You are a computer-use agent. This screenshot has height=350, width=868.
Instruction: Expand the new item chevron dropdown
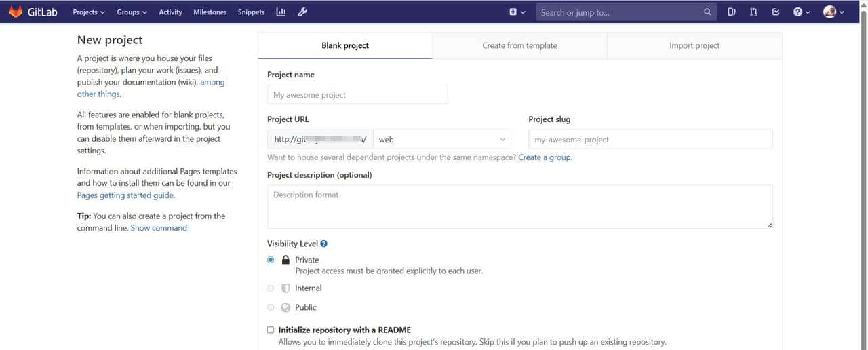(x=523, y=12)
